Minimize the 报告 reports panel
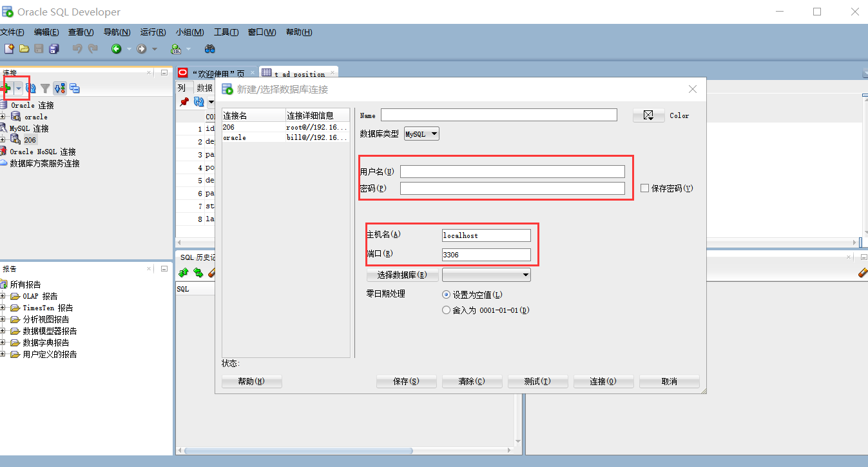The height and width of the screenshot is (467, 868). click(164, 268)
